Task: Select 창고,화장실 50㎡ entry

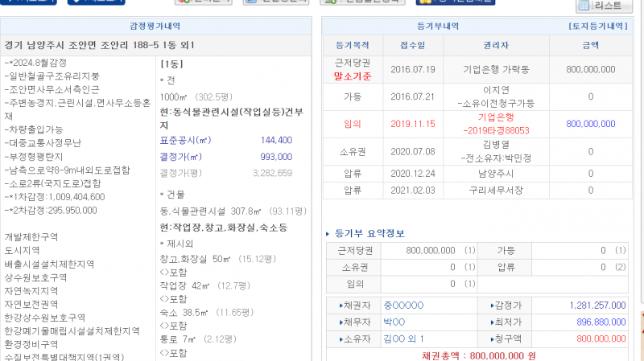Action: [217, 259]
